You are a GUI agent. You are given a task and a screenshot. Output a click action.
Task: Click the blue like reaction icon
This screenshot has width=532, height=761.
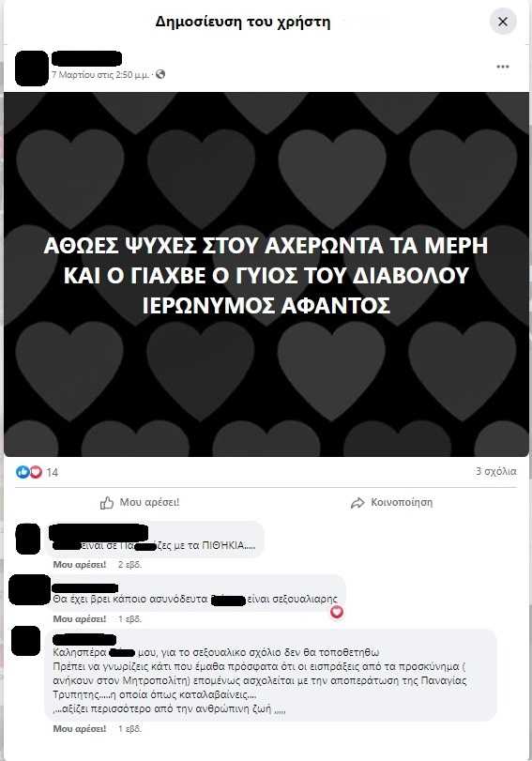(x=23, y=472)
